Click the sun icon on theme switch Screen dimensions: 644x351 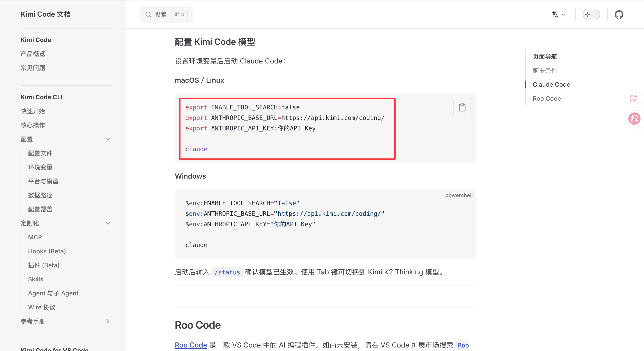(587, 14)
